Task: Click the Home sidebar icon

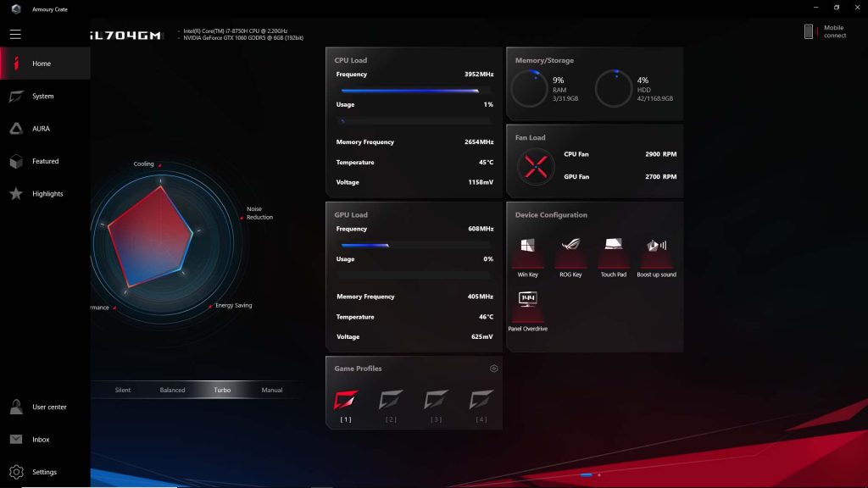Action: (x=16, y=63)
